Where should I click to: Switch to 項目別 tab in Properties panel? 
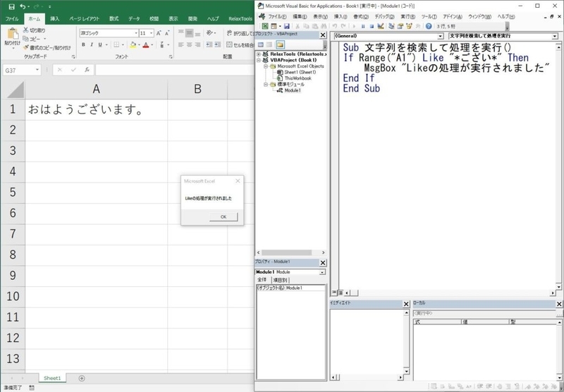(279, 280)
